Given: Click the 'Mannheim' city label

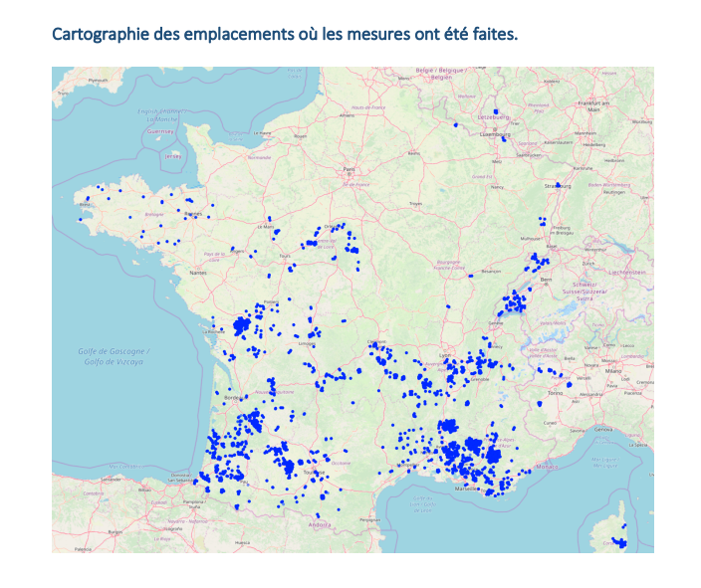Looking at the screenshot, I should point(584,133).
